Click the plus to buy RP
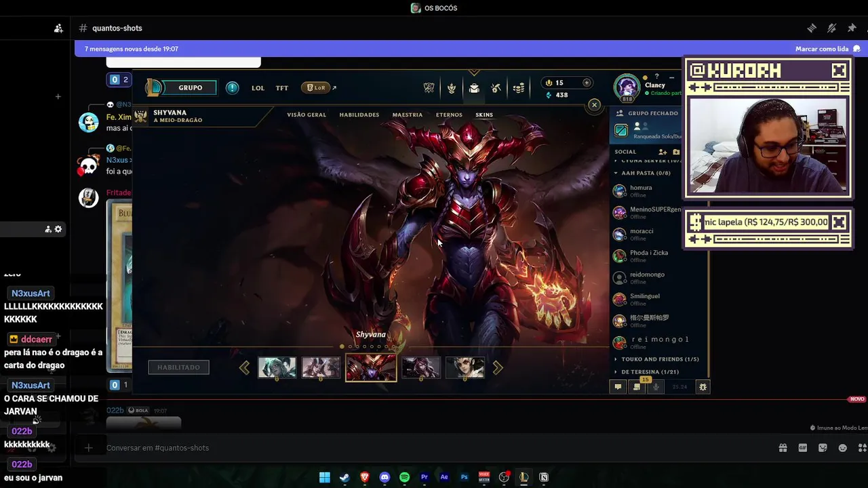This screenshot has width=868, height=488. (587, 83)
